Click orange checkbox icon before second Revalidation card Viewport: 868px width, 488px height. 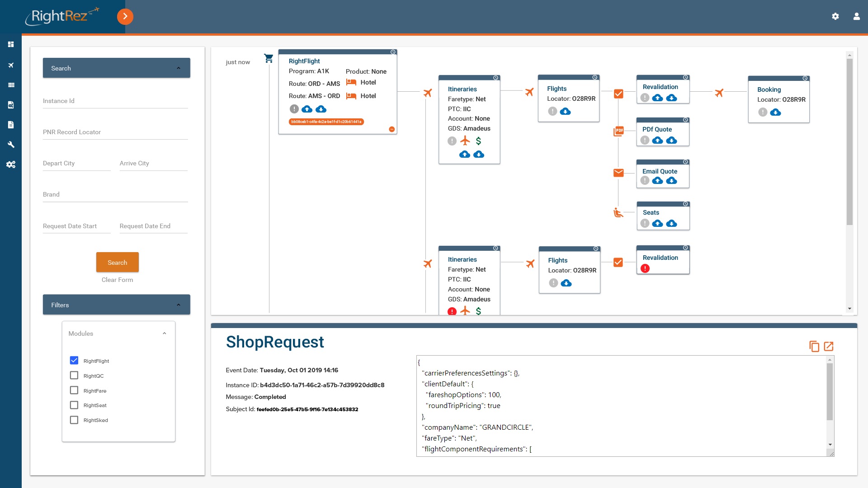(x=618, y=263)
